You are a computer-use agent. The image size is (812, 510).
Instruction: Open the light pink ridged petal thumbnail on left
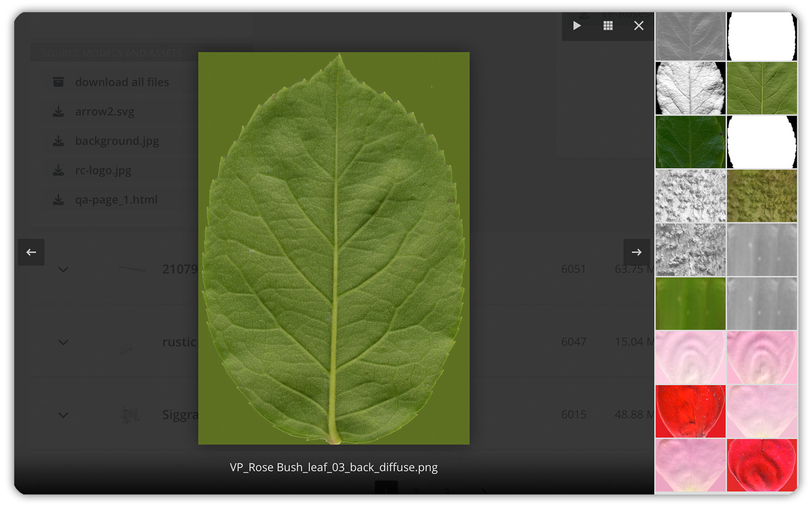point(691,357)
